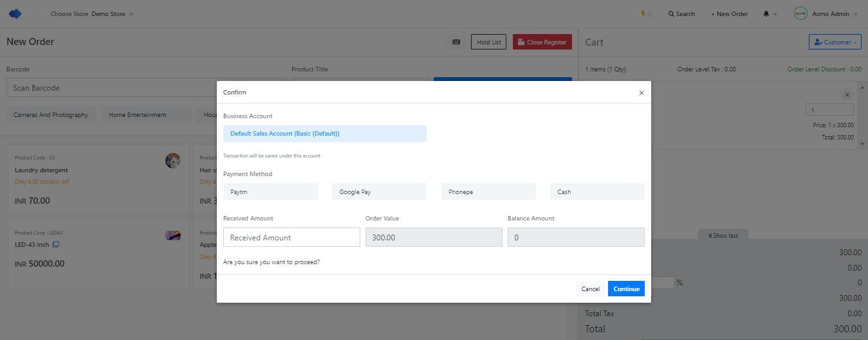The width and height of the screenshot is (868, 340).
Task: Click the app logo icon
Action: pyautogui.click(x=15, y=13)
